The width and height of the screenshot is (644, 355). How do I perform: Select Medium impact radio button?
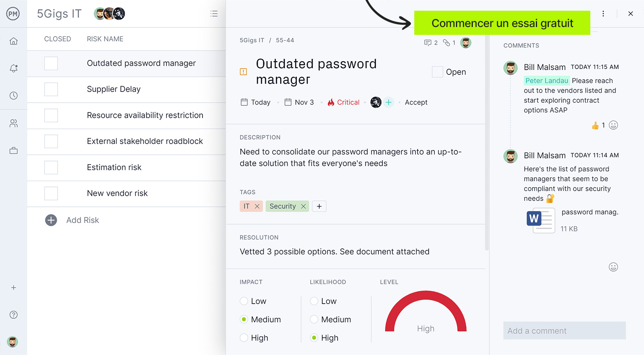pos(244,319)
